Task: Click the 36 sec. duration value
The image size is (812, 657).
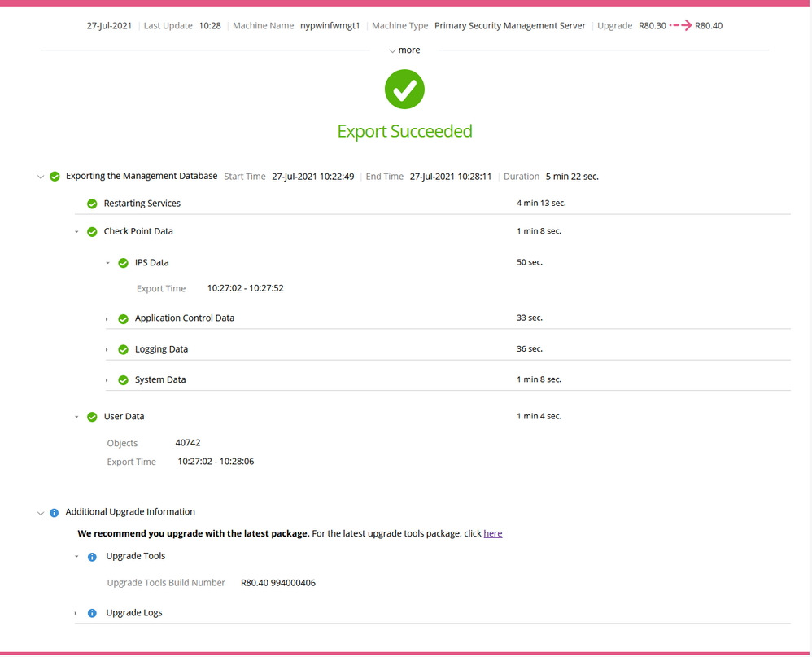Action: [x=529, y=348]
